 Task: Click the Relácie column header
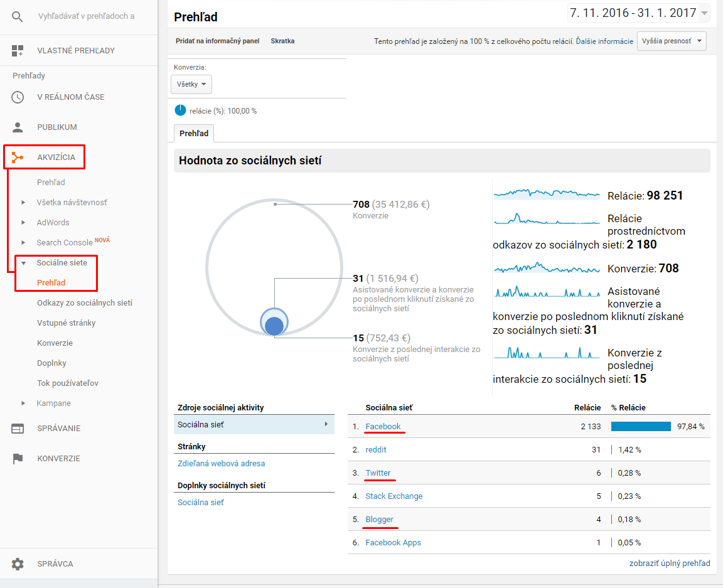click(x=587, y=408)
